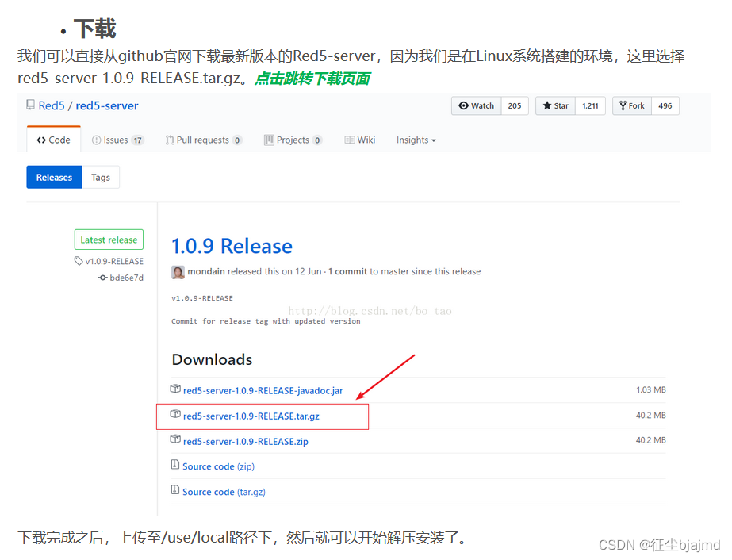Click the Projects board icon
The height and width of the screenshot is (560, 732).
tap(269, 140)
